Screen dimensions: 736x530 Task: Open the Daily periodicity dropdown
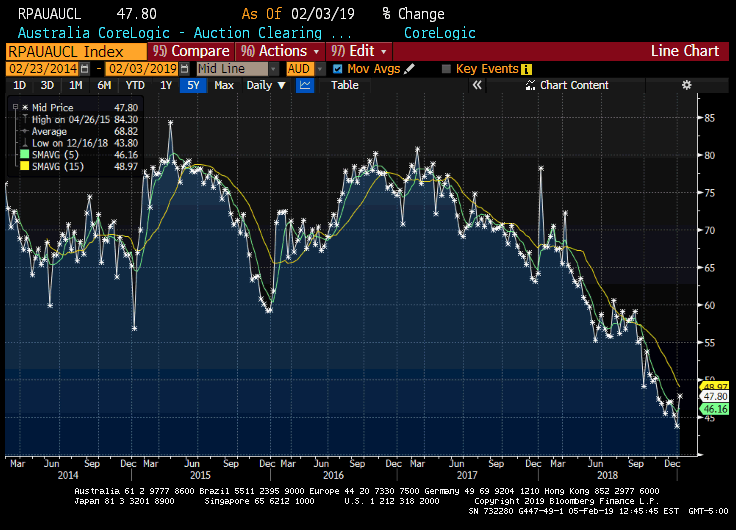click(266, 85)
